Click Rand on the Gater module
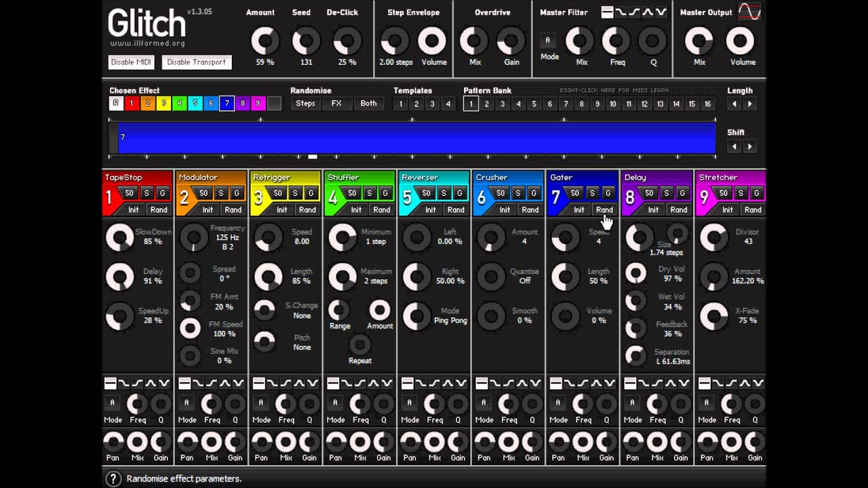 [x=604, y=209]
